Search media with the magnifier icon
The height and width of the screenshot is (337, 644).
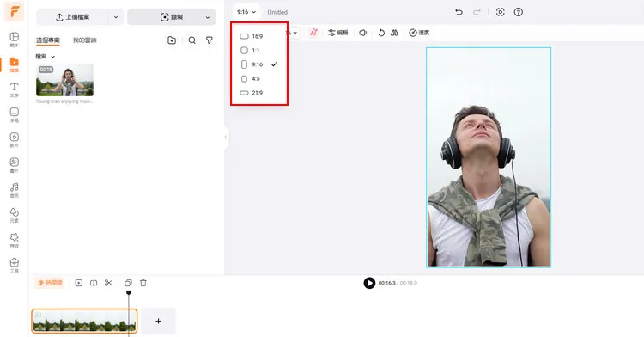191,40
